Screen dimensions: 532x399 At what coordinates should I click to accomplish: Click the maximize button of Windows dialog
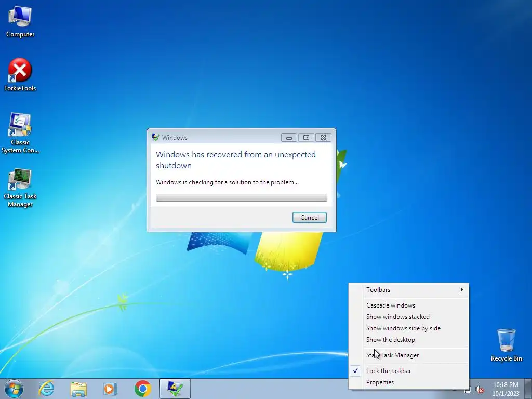tap(306, 137)
